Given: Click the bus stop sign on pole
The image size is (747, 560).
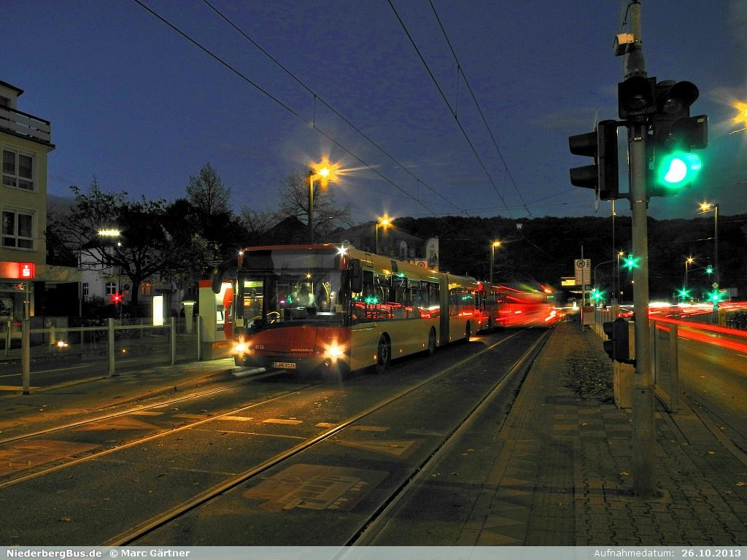Looking at the screenshot, I should (x=582, y=271).
